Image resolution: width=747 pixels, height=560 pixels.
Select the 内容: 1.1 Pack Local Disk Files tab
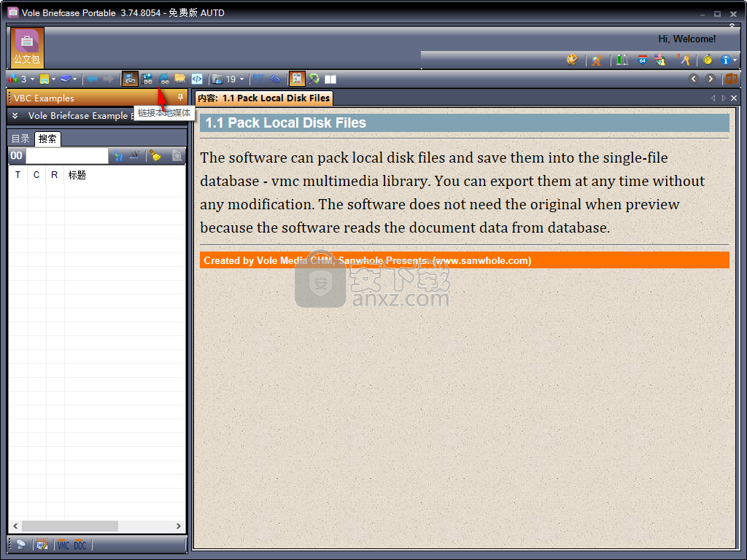pyautogui.click(x=264, y=98)
